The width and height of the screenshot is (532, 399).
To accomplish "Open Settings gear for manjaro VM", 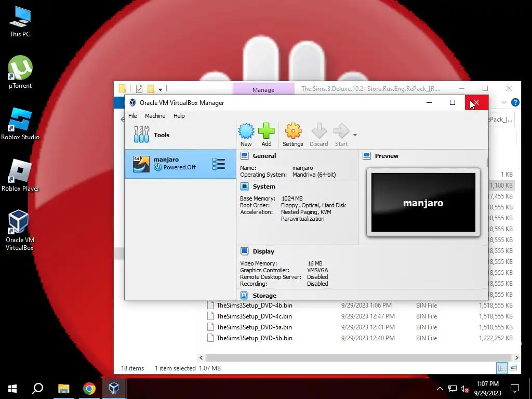I will coord(293,131).
